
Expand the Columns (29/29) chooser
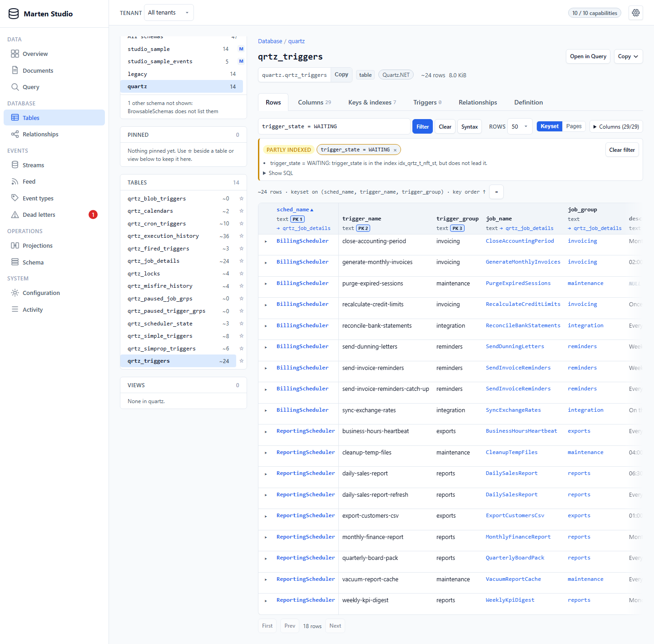coord(616,127)
